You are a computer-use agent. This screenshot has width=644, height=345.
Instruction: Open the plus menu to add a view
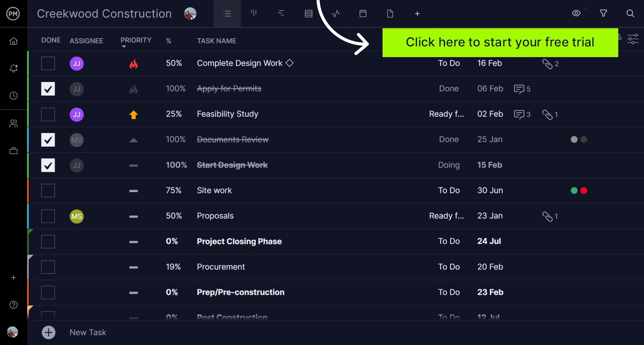click(x=417, y=14)
